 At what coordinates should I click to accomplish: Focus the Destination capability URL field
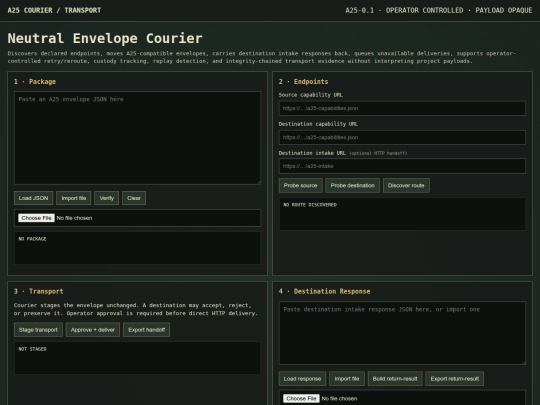coord(402,137)
